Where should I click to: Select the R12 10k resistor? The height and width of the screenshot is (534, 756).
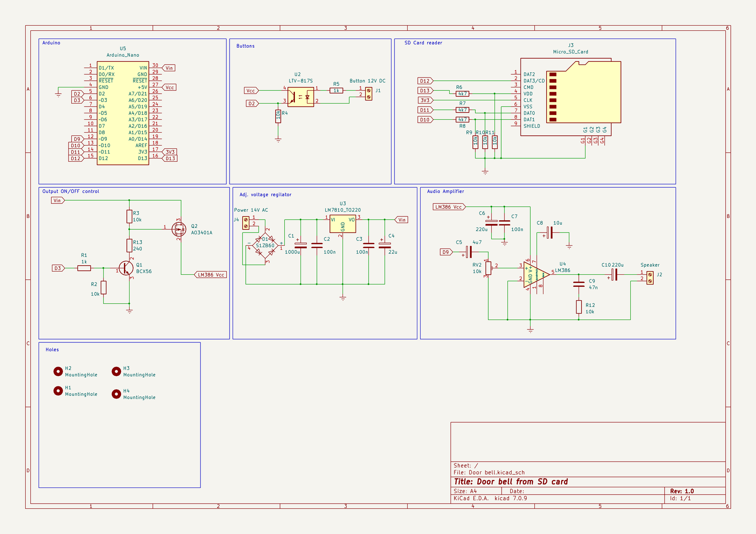click(x=579, y=307)
